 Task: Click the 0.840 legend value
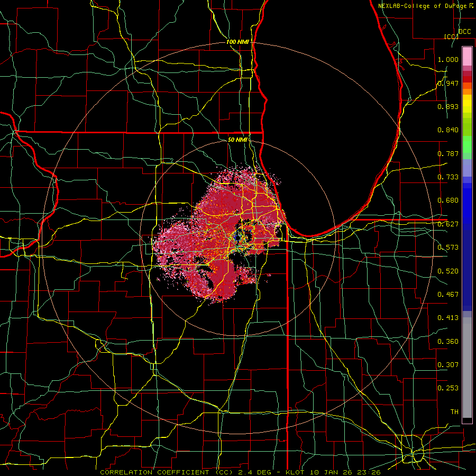pos(448,130)
